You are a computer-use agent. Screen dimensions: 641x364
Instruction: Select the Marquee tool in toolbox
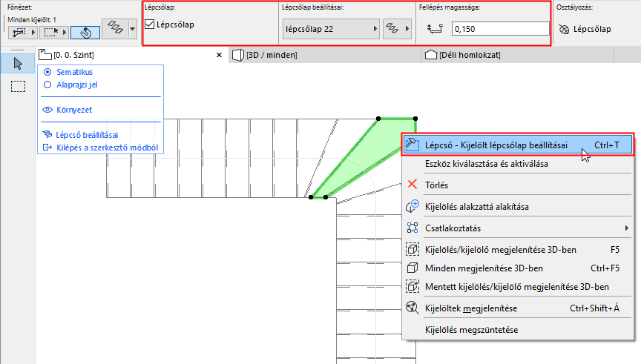click(x=18, y=86)
